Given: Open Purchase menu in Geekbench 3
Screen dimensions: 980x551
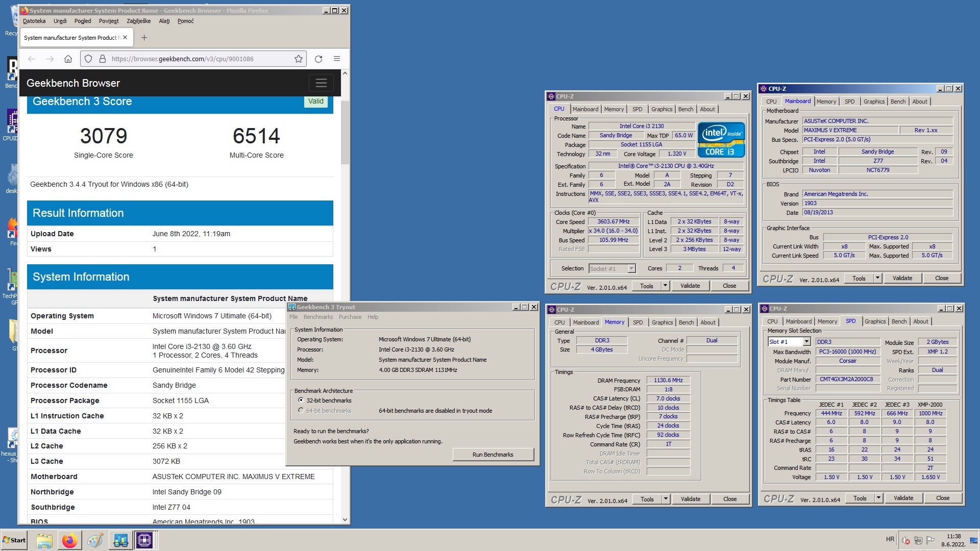Looking at the screenshot, I should pyautogui.click(x=350, y=317).
